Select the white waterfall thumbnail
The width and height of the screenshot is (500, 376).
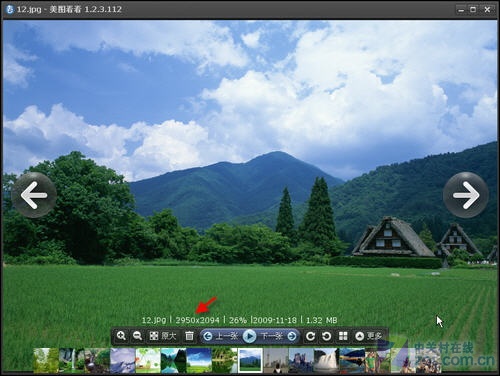(326, 360)
